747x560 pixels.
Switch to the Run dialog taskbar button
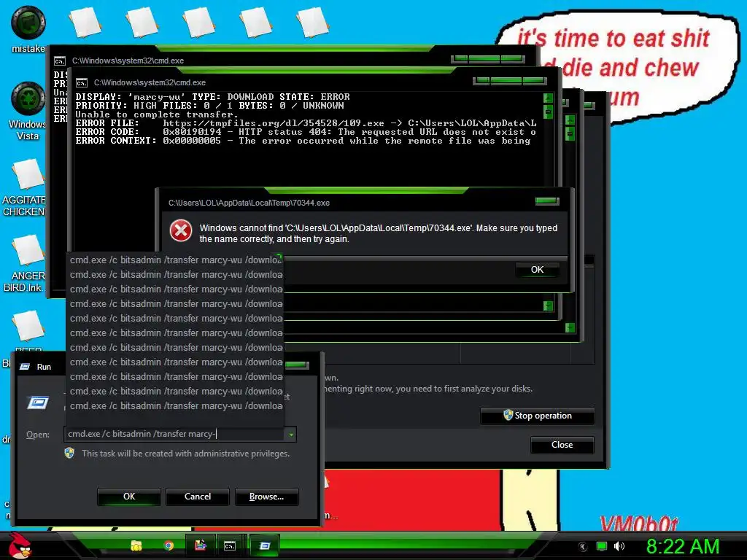pos(264,545)
